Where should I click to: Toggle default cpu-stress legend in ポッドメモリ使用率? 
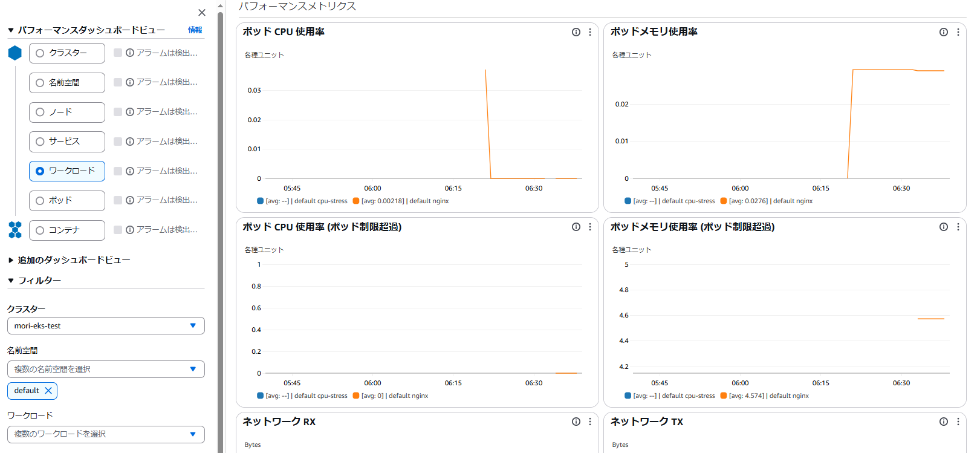(x=670, y=201)
